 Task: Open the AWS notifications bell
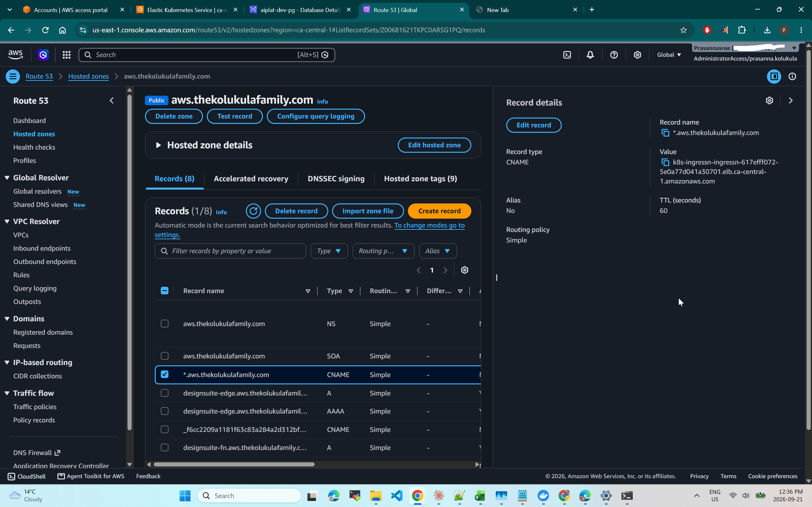point(590,55)
